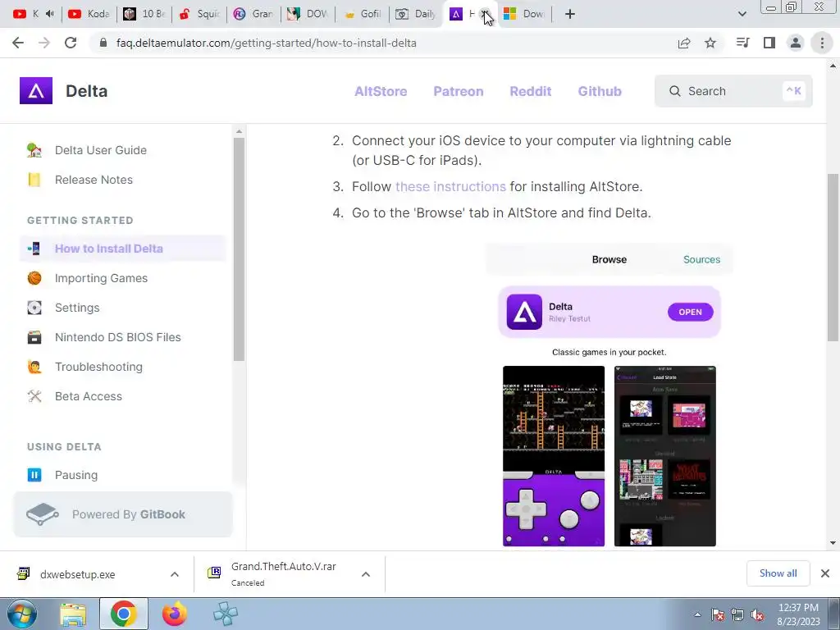Image resolution: width=840 pixels, height=630 pixels.
Task: Click the disc icon beside Settings
Action: 34,308
